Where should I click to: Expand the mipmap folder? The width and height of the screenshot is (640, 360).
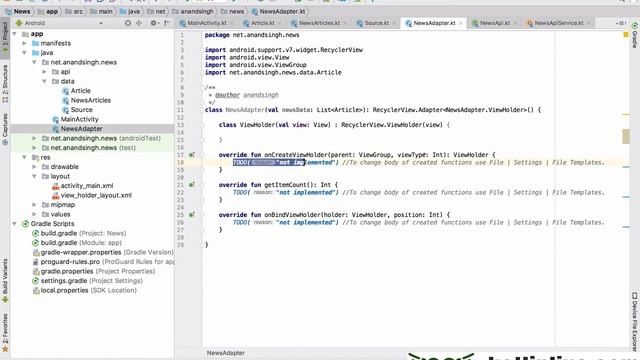tap(35, 204)
